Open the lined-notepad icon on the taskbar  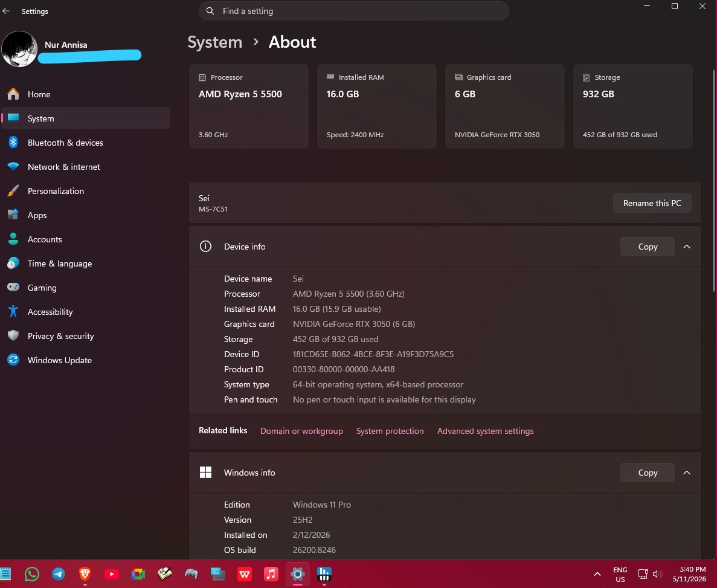[x=5, y=574]
